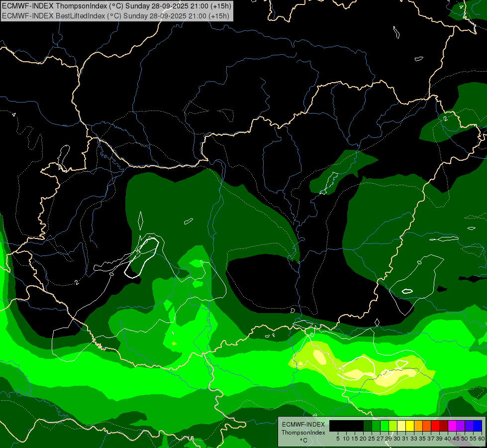
Task: Click the legend tick value 60
Action: (481, 439)
